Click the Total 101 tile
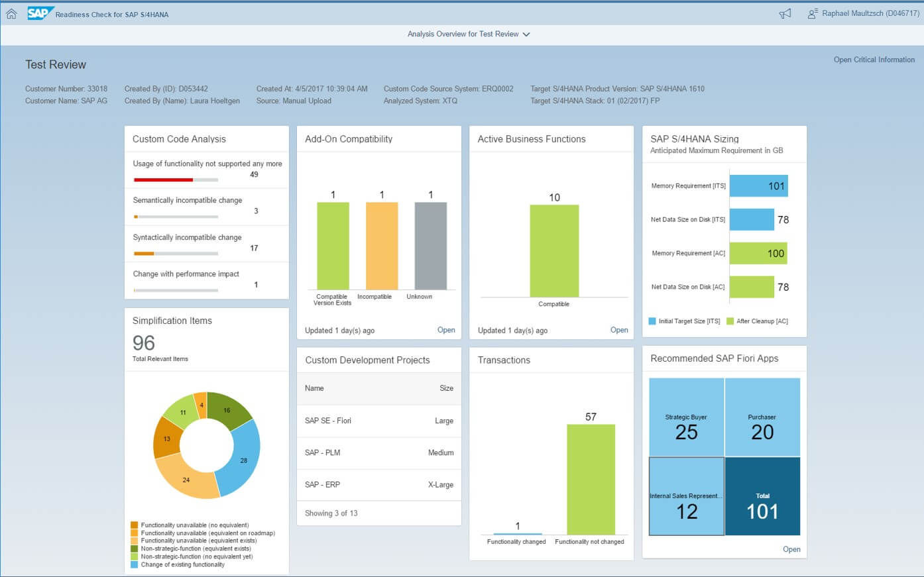The width and height of the screenshot is (924, 577). tap(762, 496)
